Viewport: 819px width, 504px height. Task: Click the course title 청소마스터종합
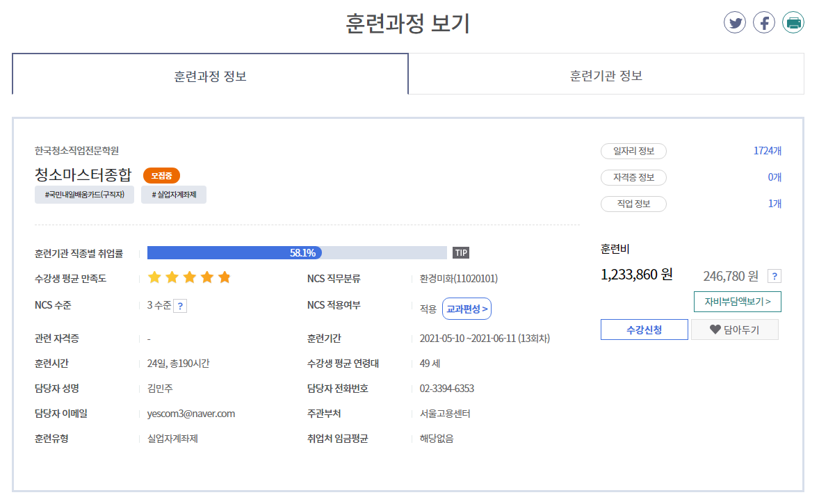click(83, 174)
